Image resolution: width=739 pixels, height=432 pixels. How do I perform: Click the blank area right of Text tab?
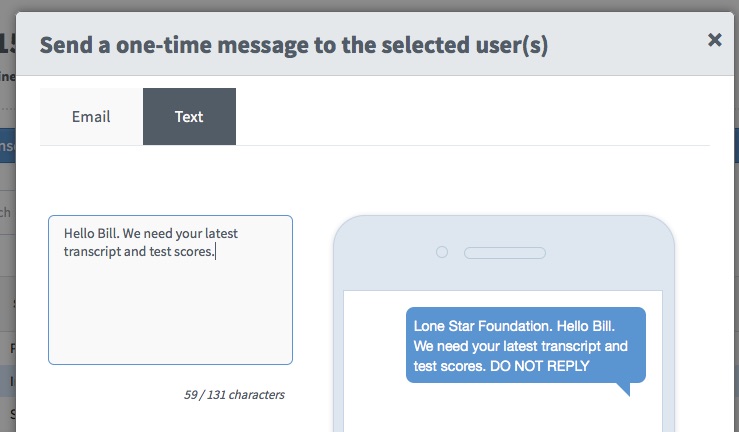point(473,116)
